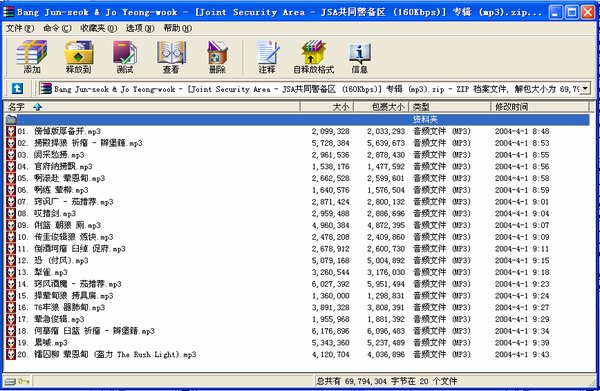
Task: Click the mp3 icon of file 05.
Action: (11, 178)
